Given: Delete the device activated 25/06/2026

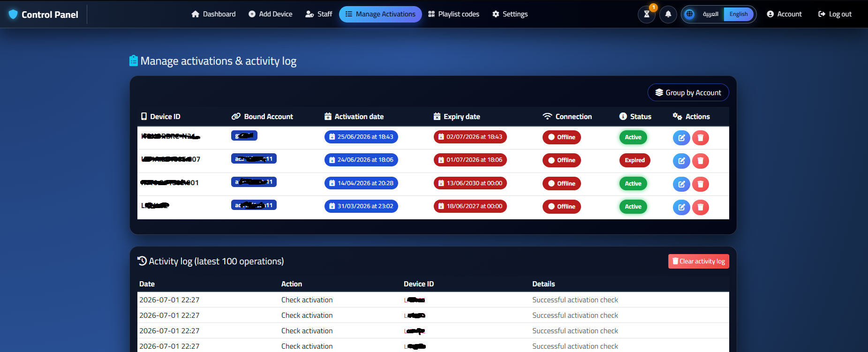Looking at the screenshot, I should coord(701,138).
